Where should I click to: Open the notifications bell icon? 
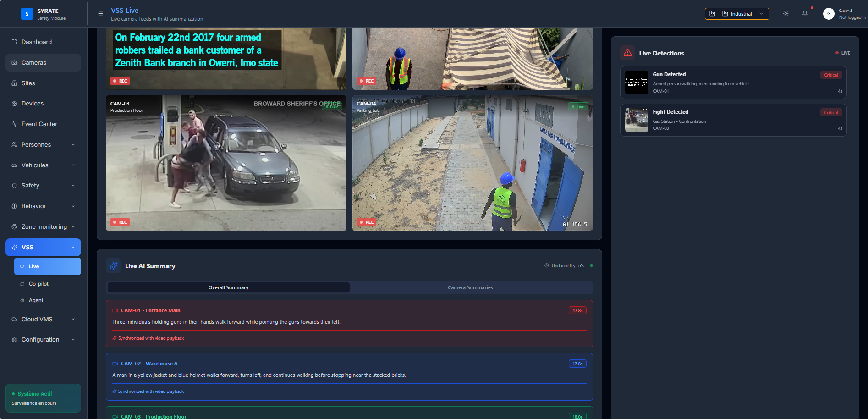pos(805,14)
